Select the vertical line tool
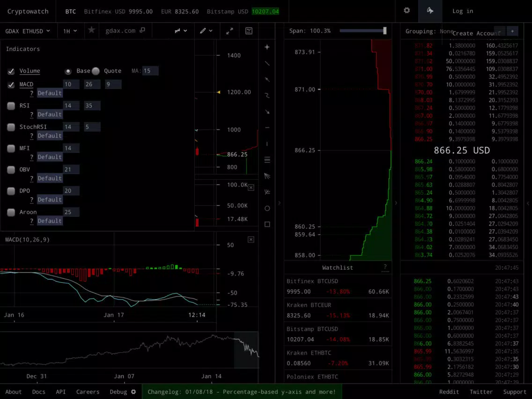Image resolution: width=532 pixels, height=399 pixels. tap(267, 144)
